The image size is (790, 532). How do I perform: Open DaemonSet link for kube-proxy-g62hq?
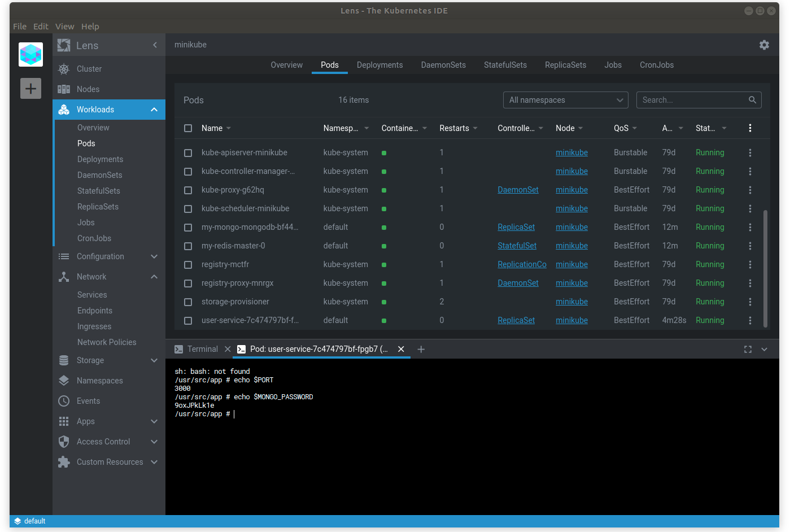click(518, 190)
